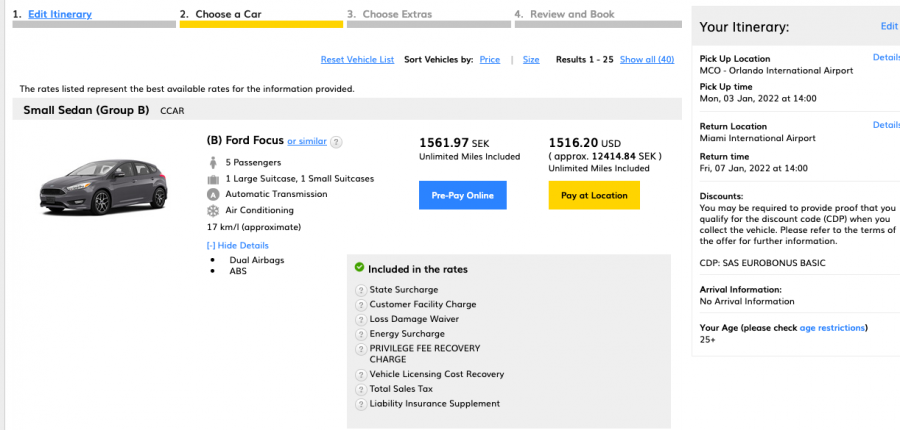This screenshot has height=430, width=900.
Task: Collapse vehicle info with Hide Details
Action: click(238, 245)
